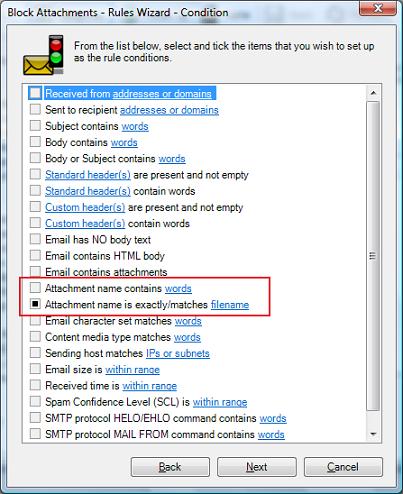403x494 pixels.
Task: Open 'within range' link in Spam Confidence row
Action: click(x=220, y=402)
